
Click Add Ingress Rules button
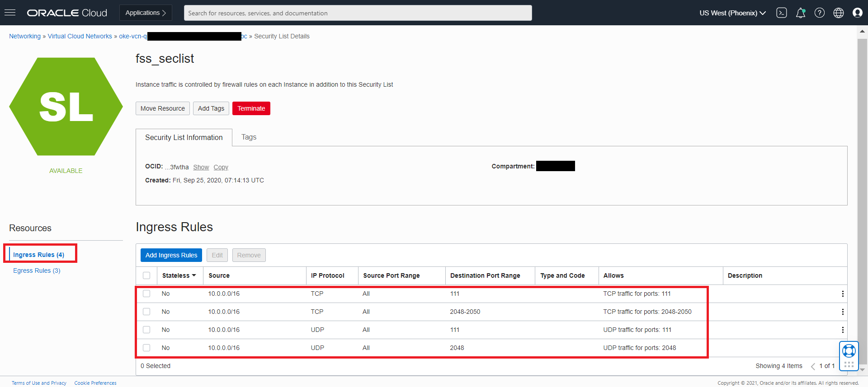[x=171, y=255]
